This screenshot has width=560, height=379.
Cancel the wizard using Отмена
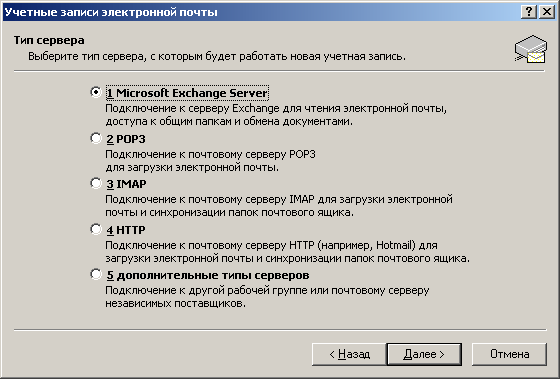(x=509, y=354)
